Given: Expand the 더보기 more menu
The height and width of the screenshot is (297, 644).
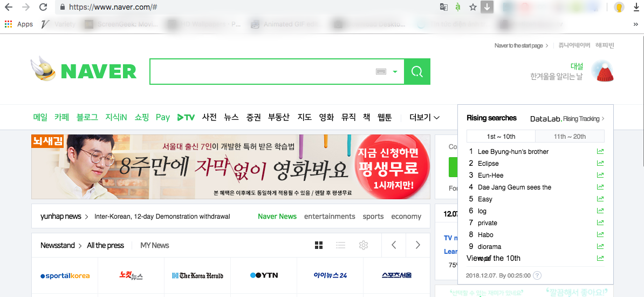Looking at the screenshot, I should (x=424, y=117).
